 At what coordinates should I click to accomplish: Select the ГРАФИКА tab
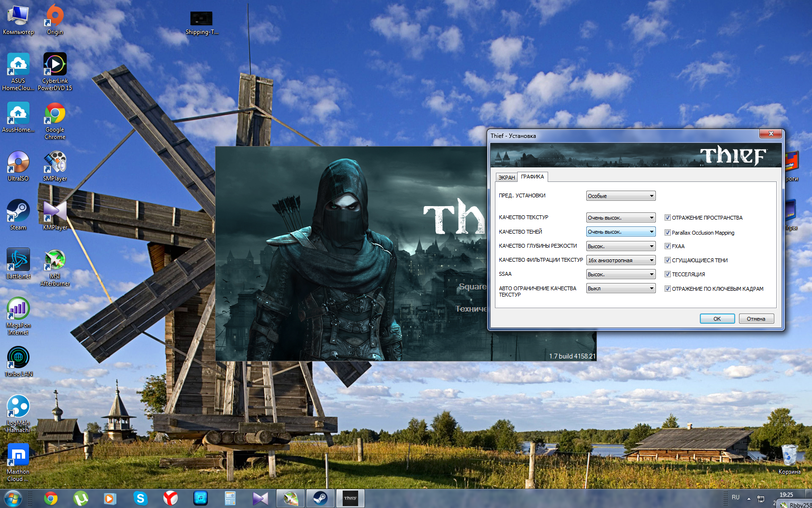(532, 177)
